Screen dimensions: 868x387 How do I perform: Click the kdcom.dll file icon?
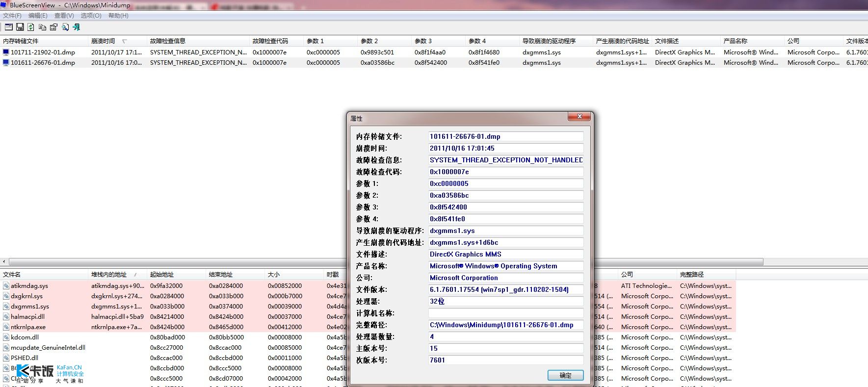coord(6,337)
